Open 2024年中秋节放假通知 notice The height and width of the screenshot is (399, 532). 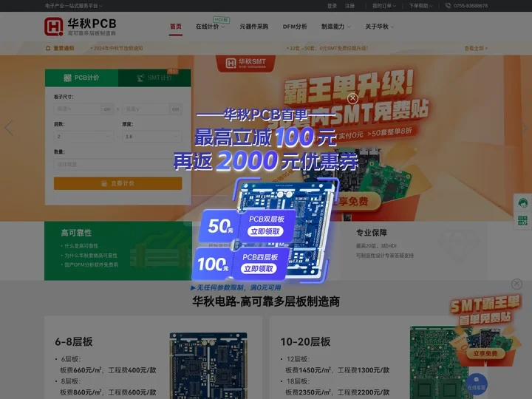(x=117, y=48)
